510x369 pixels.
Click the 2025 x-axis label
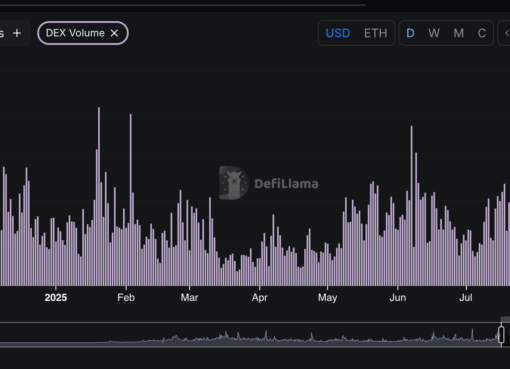56,297
